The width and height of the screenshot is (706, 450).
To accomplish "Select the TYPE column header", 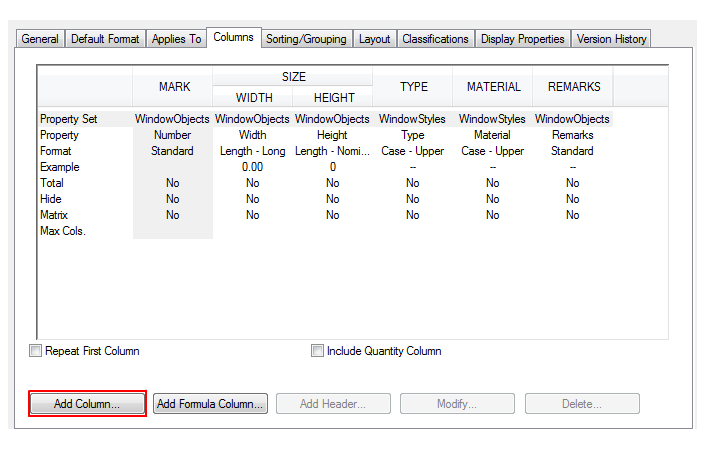I will (x=413, y=87).
